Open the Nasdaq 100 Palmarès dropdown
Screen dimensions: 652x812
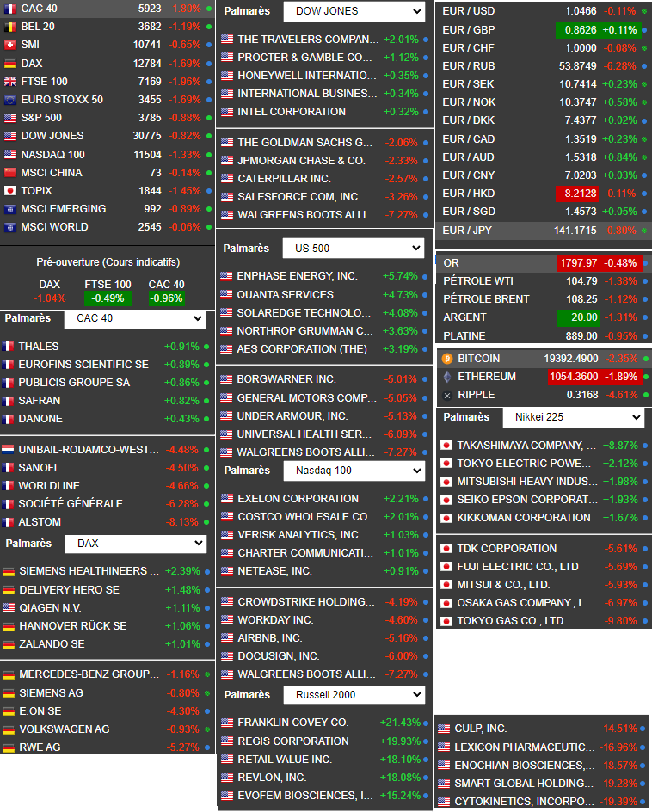point(354,471)
